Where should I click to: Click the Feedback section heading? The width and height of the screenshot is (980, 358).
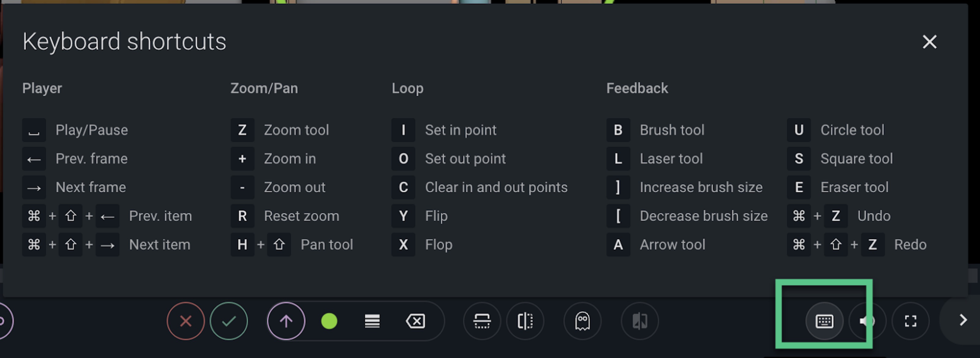(x=637, y=88)
